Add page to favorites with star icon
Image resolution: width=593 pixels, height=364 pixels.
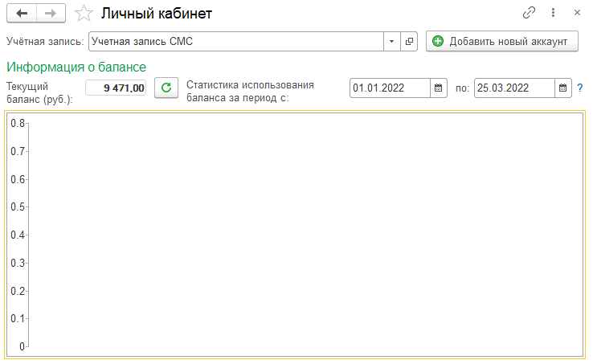(84, 14)
